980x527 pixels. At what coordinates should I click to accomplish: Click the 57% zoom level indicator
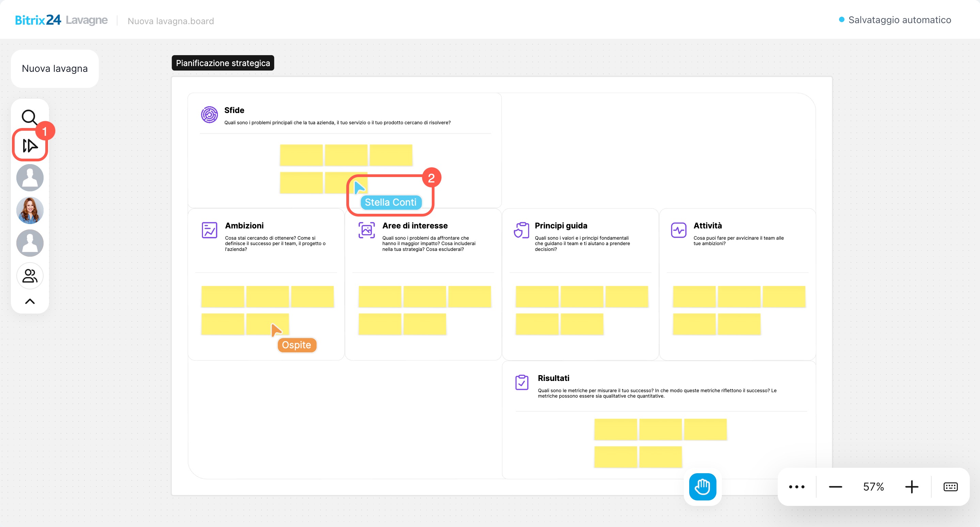[x=873, y=487]
